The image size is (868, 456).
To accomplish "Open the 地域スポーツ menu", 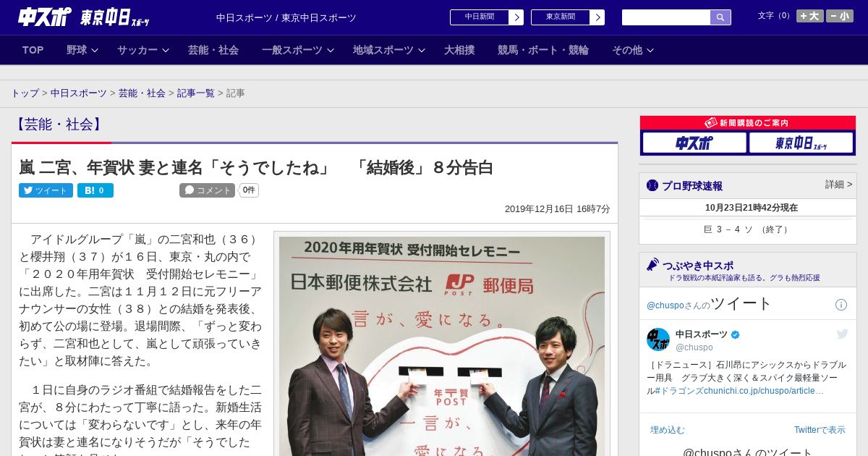I will tap(383, 50).
